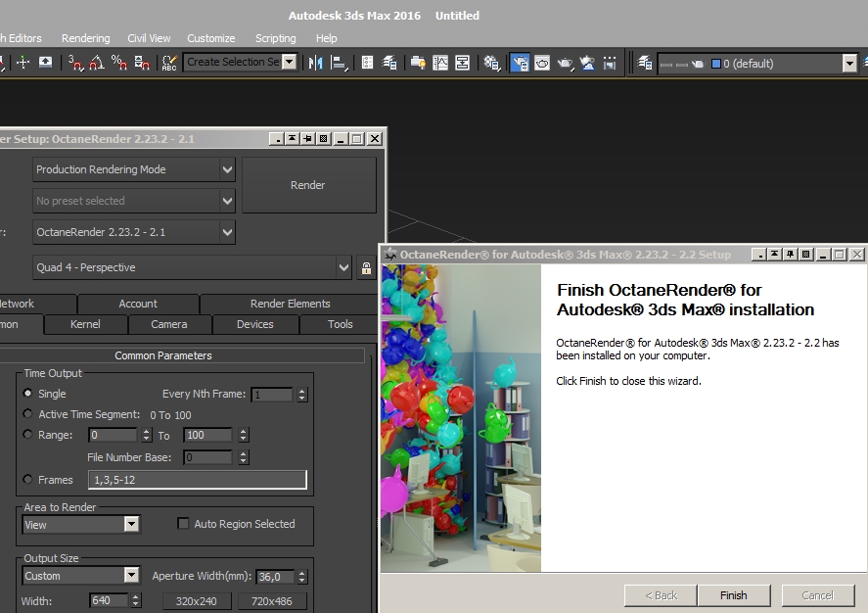This screenshot has width=868, height=613.
Task: Toggle the Ribbon icon
Action: 418,63
